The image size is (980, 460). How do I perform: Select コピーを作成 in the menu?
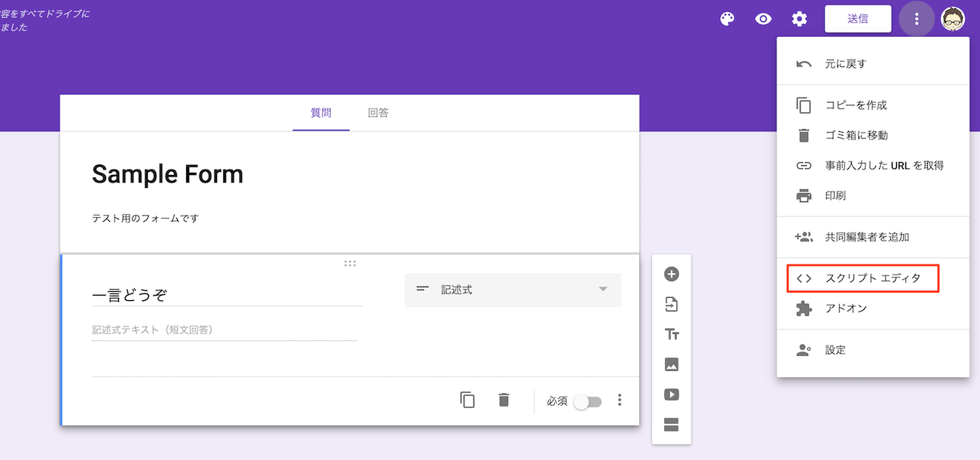click(x=856, y=105)
